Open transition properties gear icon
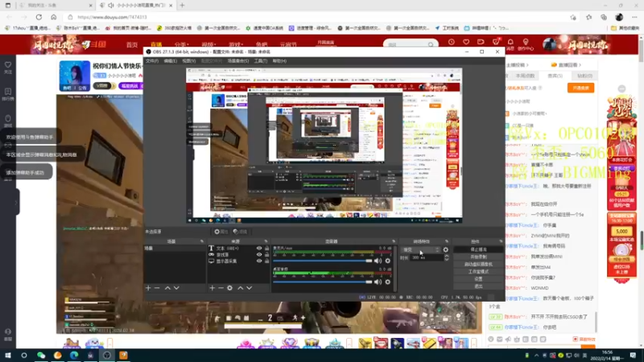644x362 pixels. 446,249
